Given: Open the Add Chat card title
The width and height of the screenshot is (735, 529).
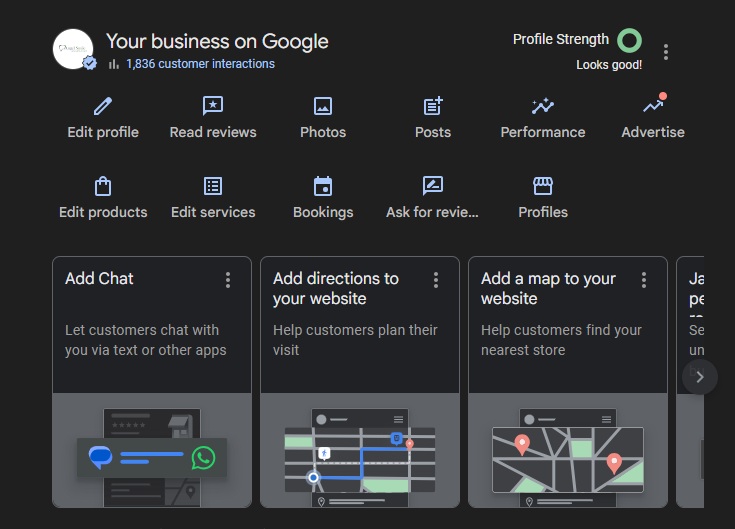Looking at the screenshot, I should pos(99,278).
